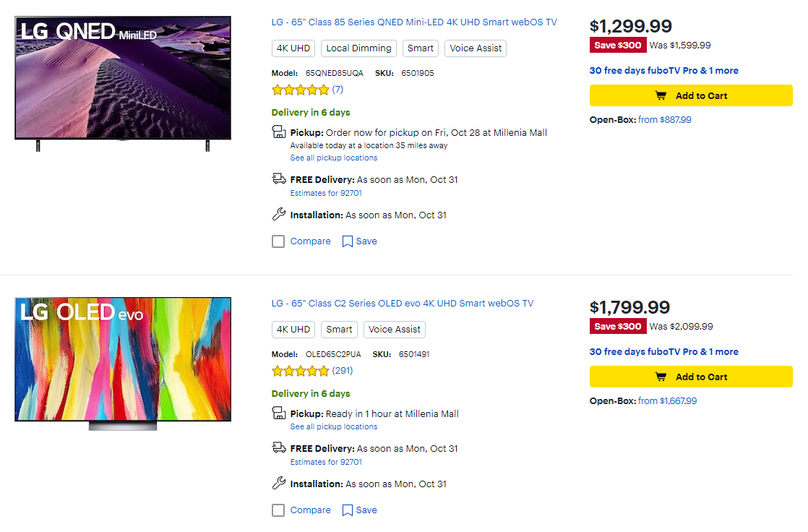This screenshot has height=532, width=808.
Task: Open Open-Box offer from $1,667.99
Action: [x=668, y=401]
